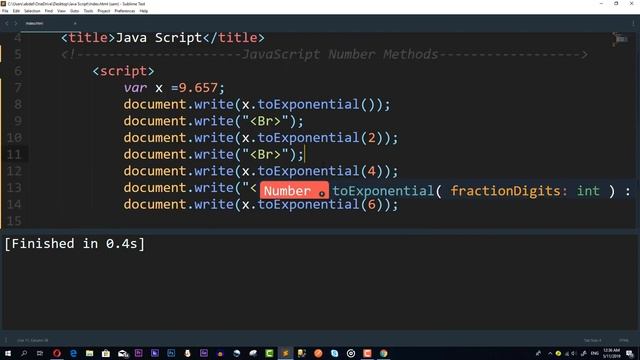Click the '[Finished in 0.4s]' build output
This screenshot has width=640, height=360.
tap(75, 244)
